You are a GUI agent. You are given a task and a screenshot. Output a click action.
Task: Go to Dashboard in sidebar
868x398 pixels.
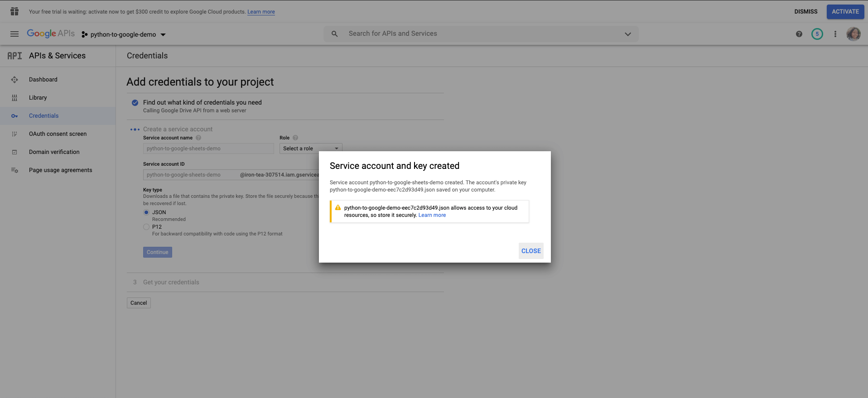coord(43,80)
